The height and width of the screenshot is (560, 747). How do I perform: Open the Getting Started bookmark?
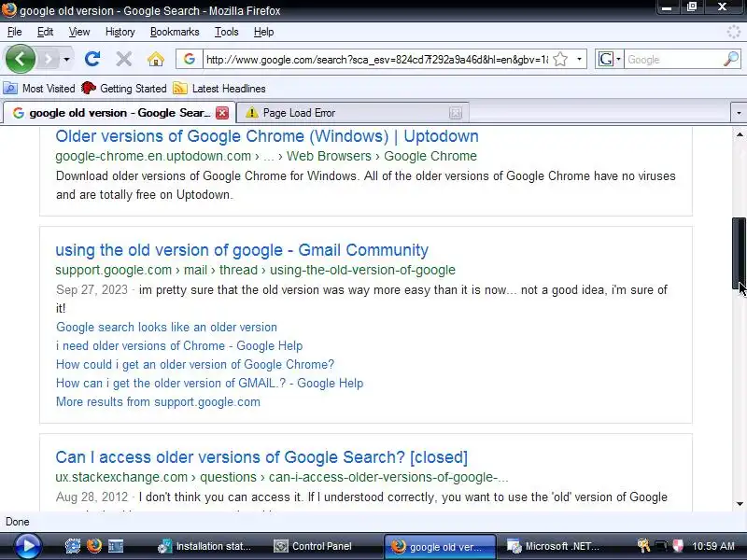pos(124,89)
